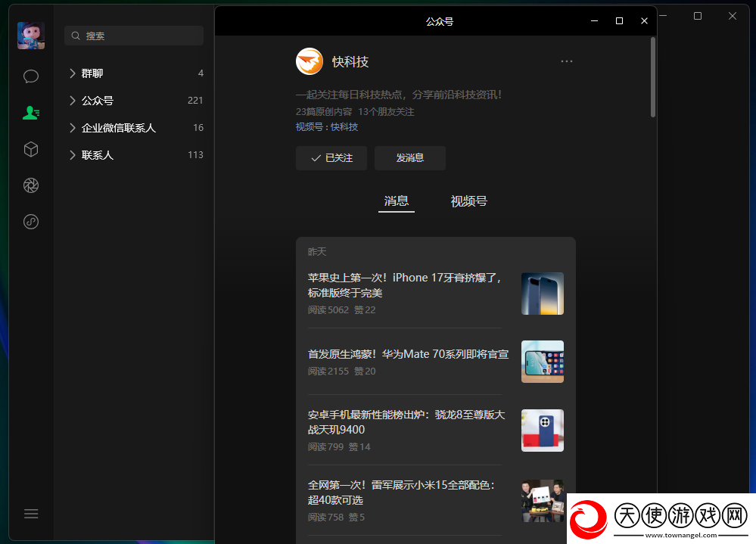Expand the 联系人 group

click(x=133, y=154)
